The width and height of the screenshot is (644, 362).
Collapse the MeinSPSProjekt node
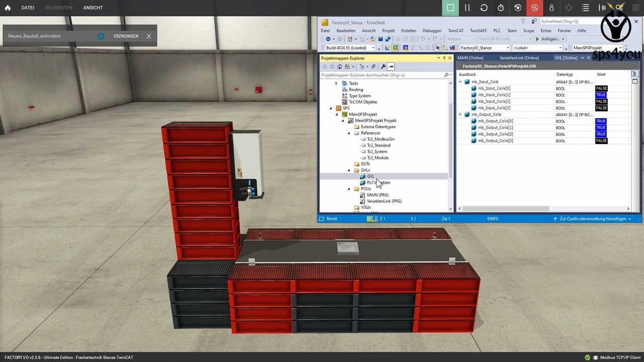coord(337,114)
